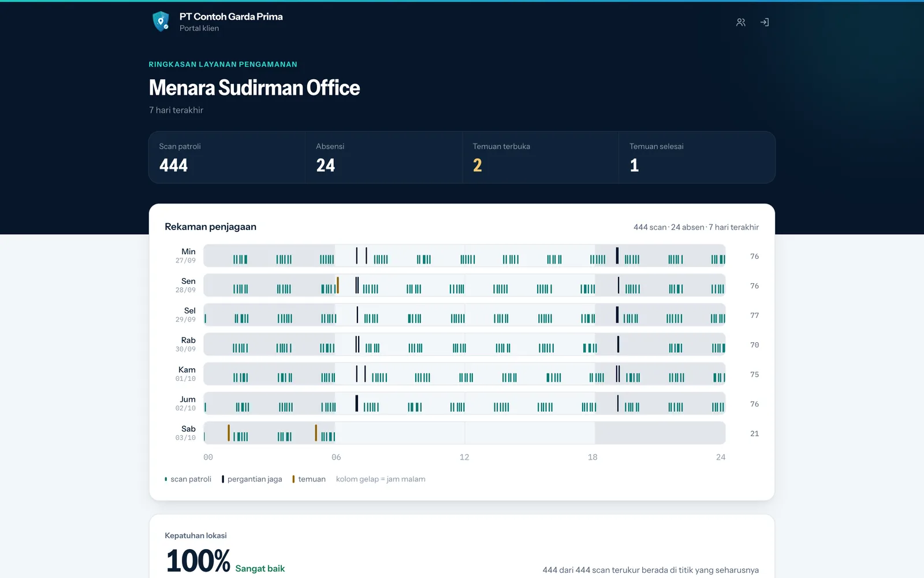Click the scan count 77 for Sel
Image resolution: width=924 pixels, height=578 pixels.
click(x=754, y=316)
